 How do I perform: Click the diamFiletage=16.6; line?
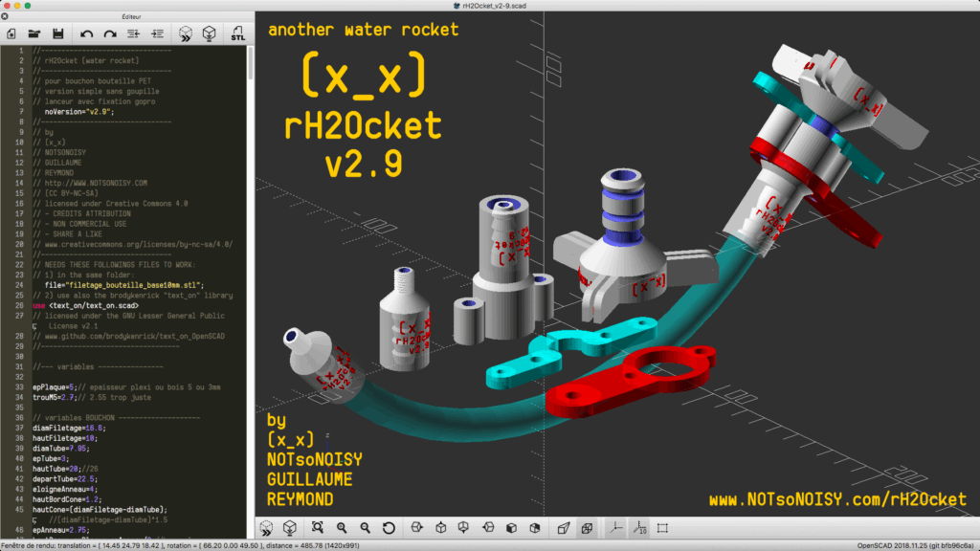point(69,428)
